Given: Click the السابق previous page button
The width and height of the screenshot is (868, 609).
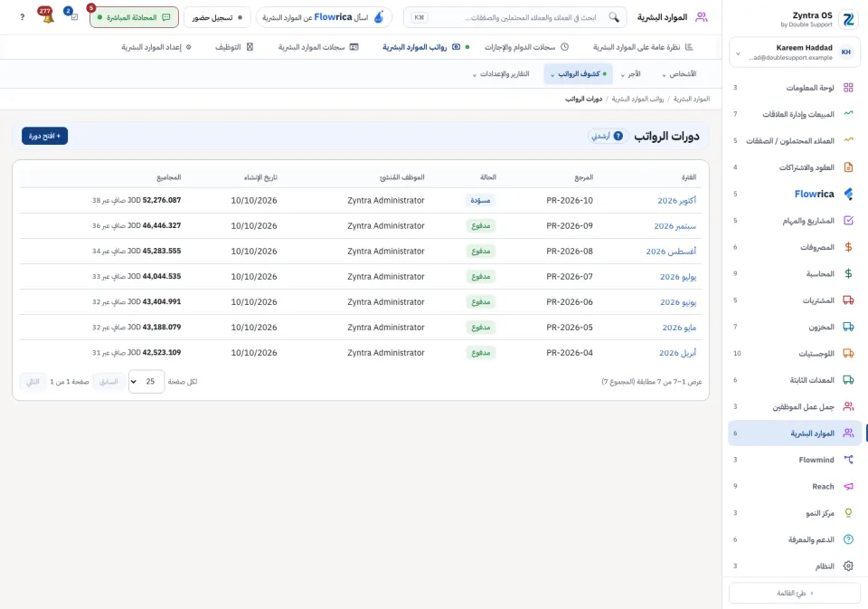Looking at the screenshot, I should click(108, 381).
